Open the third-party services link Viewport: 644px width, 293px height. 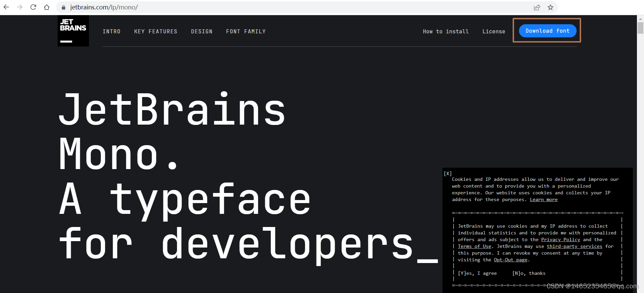pos(574,247)
